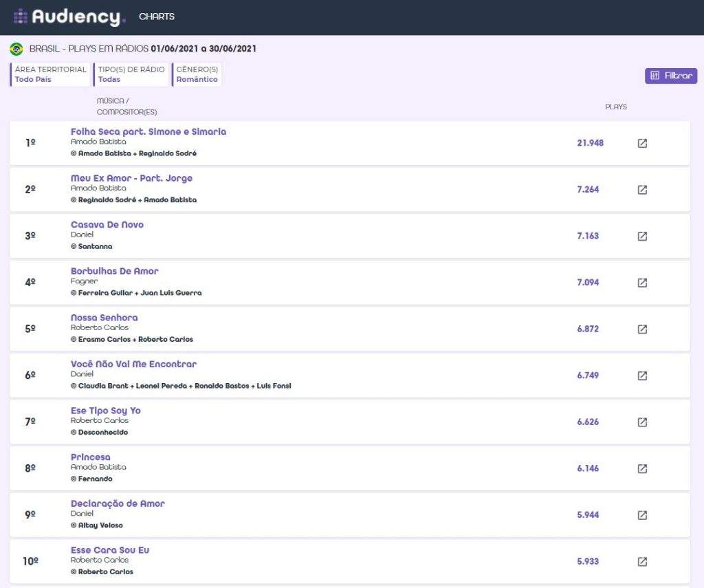
Task: Open external link for Meu Ex Amor row
Action: [642, 190]
